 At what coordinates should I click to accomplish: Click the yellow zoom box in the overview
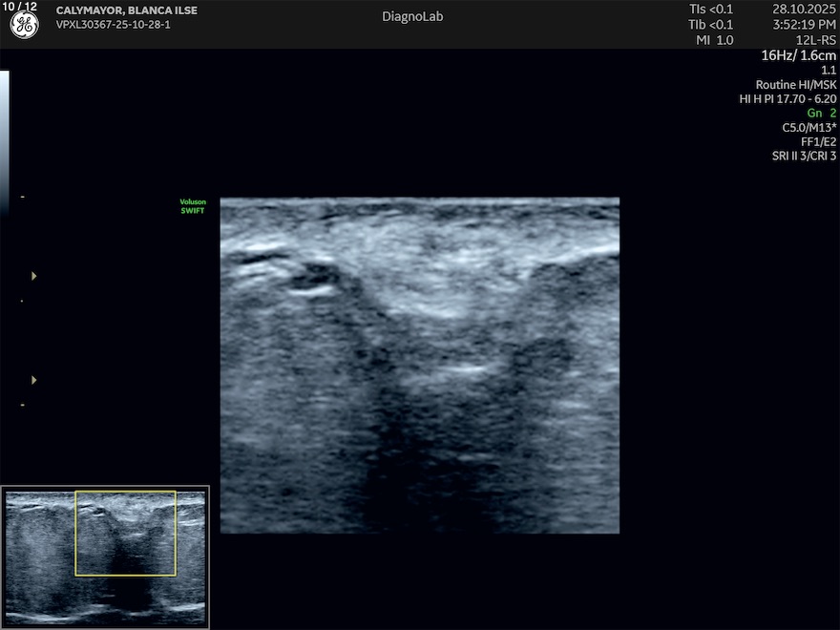click(x=125, y=533)
